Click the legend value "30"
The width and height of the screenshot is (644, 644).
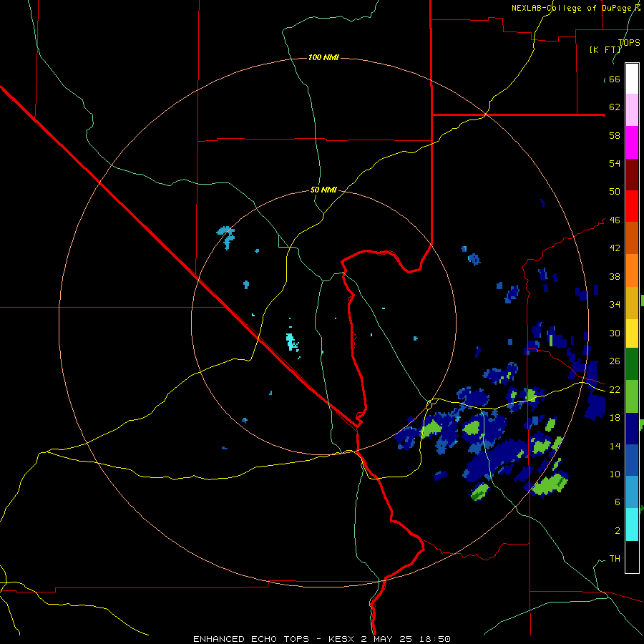click(615, 333)
